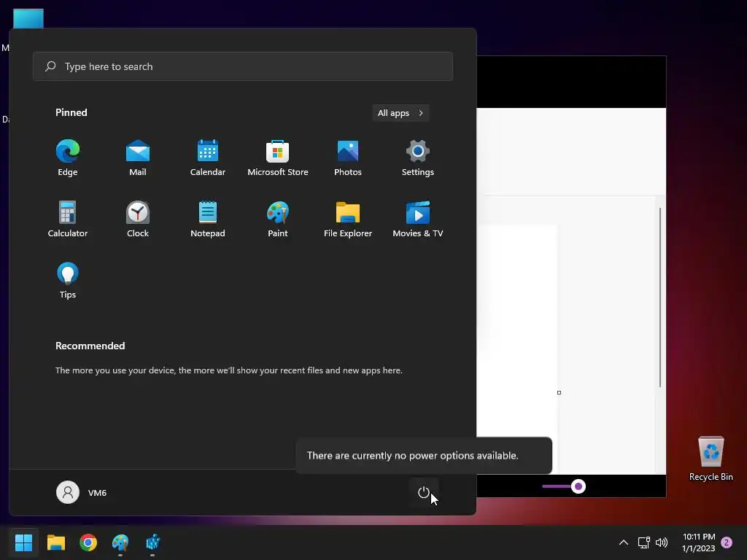Click the recent files hint under Recommended
The height and width of the screenshot is (560, 747).
[x=228, y=370]
